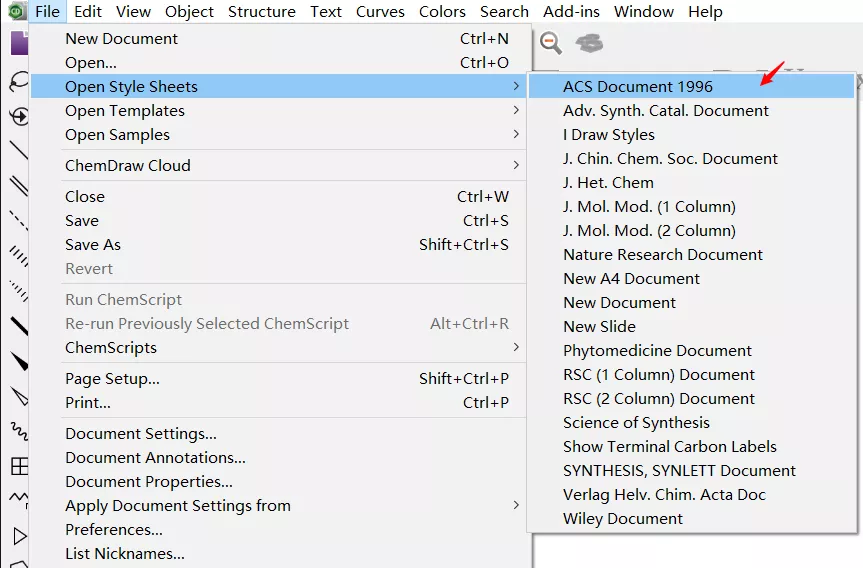The image size is (863, 568).
Task: Select the Table tool
Action: [x=19, y=466]
